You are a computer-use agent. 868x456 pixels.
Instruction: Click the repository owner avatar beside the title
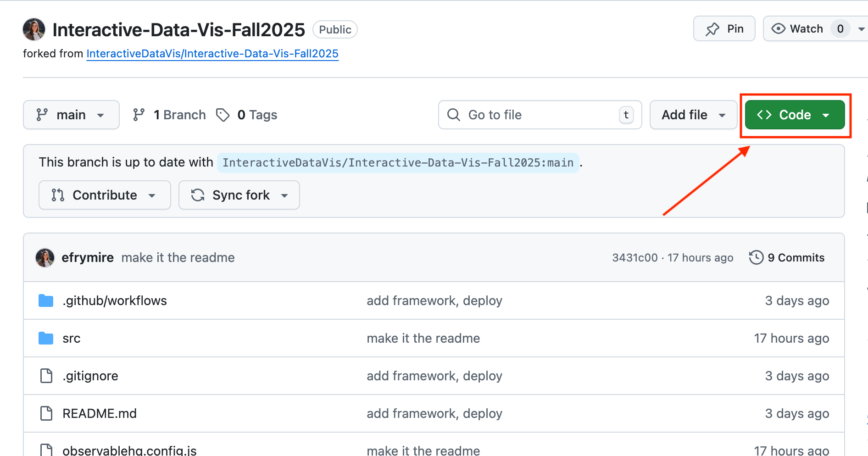click(34, 29)
